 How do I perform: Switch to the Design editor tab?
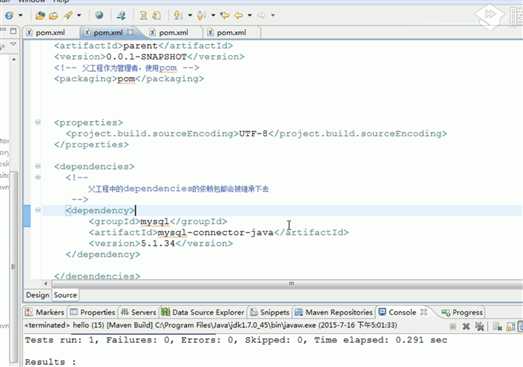point(37,295)
